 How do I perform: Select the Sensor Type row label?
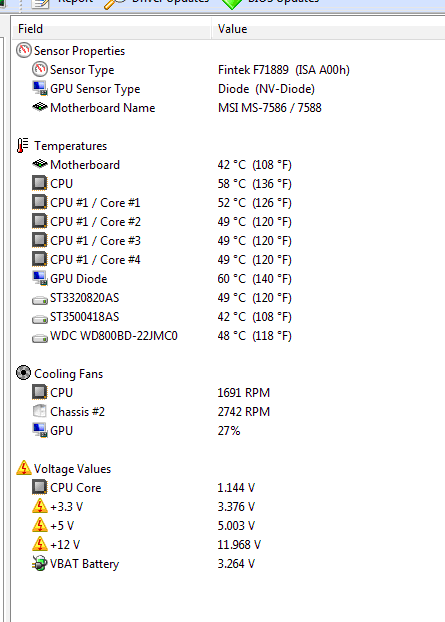pyautogui.click(x=82, y=70)
